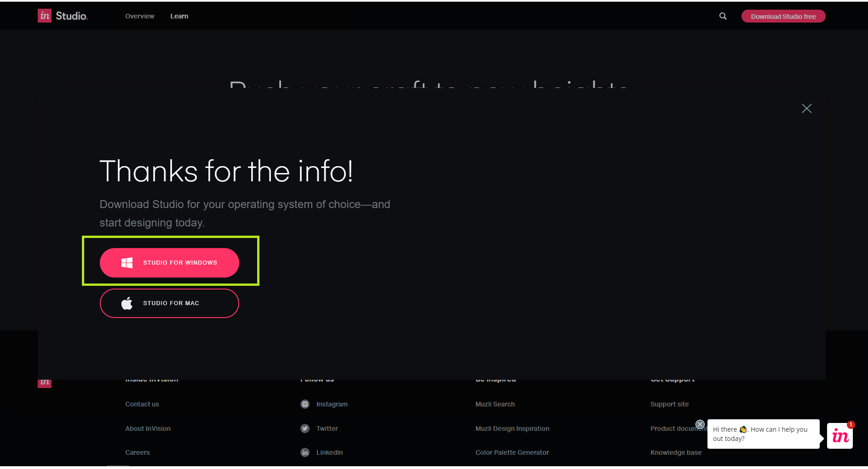Dismiss the chat greeting bubble
Screen dimensions: 868x469
(700, 424)
